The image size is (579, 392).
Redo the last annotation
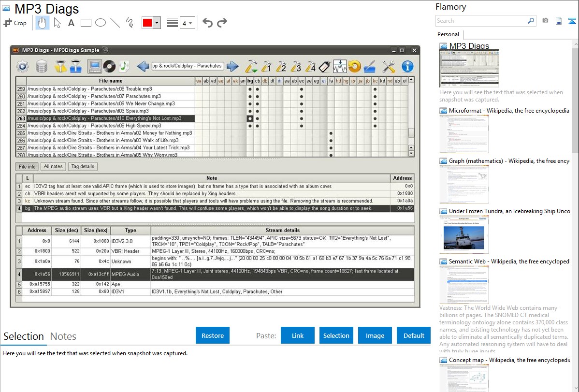coord(222,23)
